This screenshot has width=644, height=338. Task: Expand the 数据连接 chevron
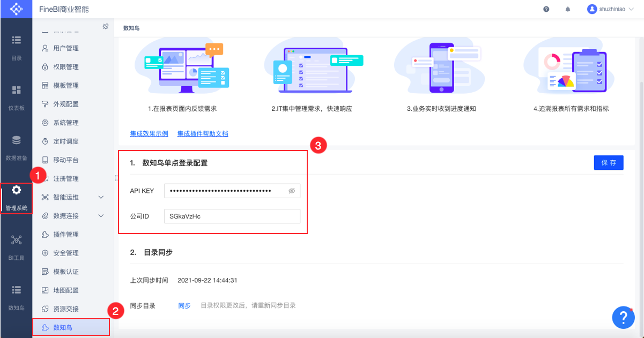[x=101, y=216]
